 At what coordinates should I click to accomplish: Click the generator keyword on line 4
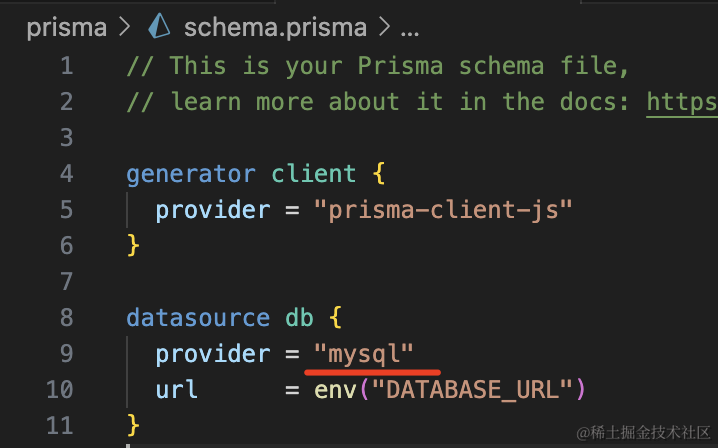coord(191,175)
